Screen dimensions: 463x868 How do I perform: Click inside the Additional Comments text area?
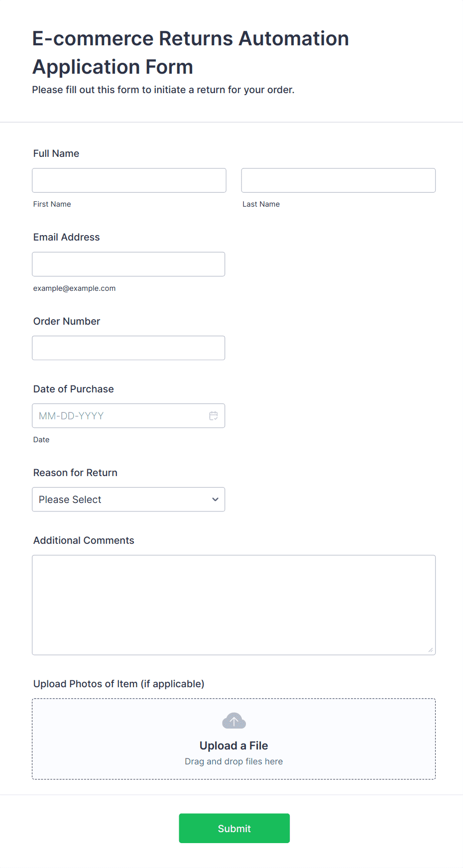coord(233,605)
